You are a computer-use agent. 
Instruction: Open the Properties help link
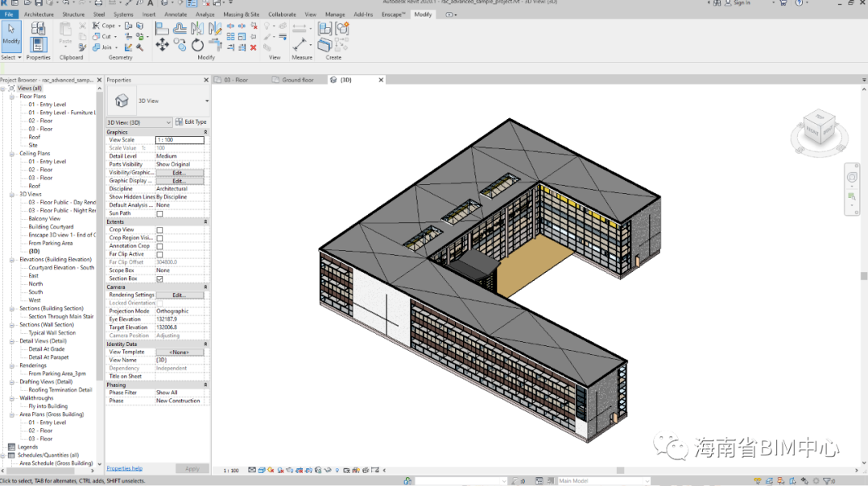click(x=124, y=468)
